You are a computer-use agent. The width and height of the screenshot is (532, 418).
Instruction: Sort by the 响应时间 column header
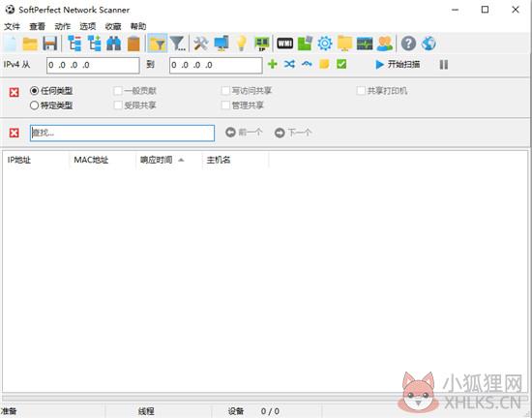point(169,160)
